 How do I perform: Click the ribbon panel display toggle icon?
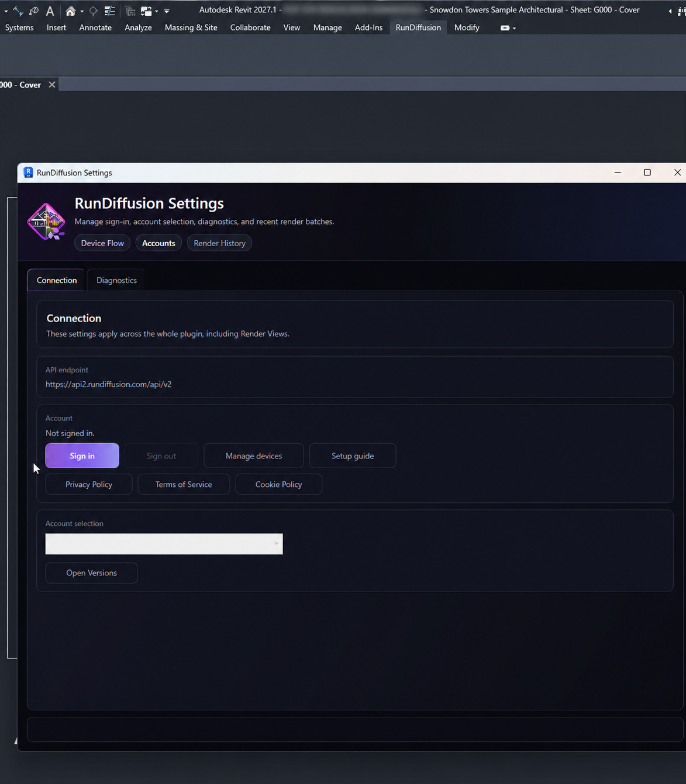[x=505, y=27]
